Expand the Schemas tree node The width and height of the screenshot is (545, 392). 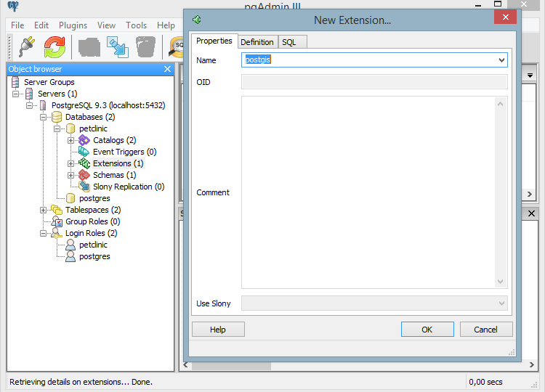point(70,175)
